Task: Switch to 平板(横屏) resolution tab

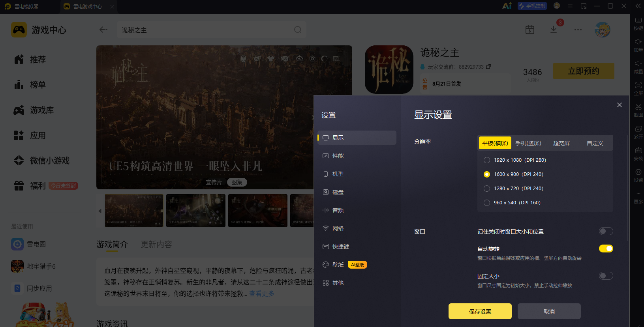Action: (495, 143)
